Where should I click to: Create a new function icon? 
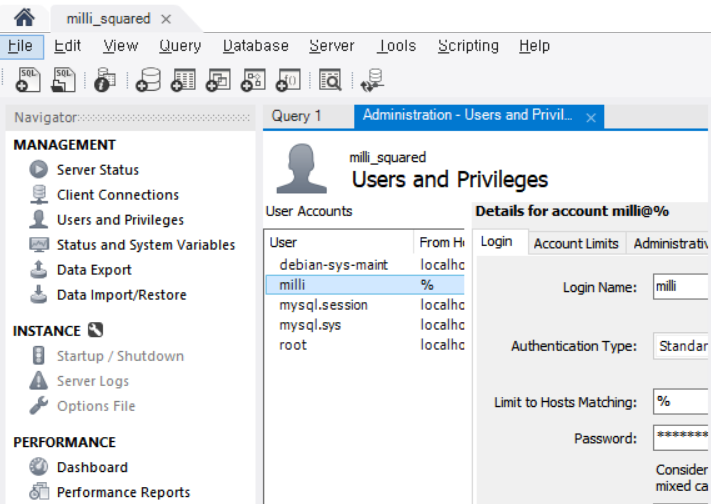pos(288,80)
